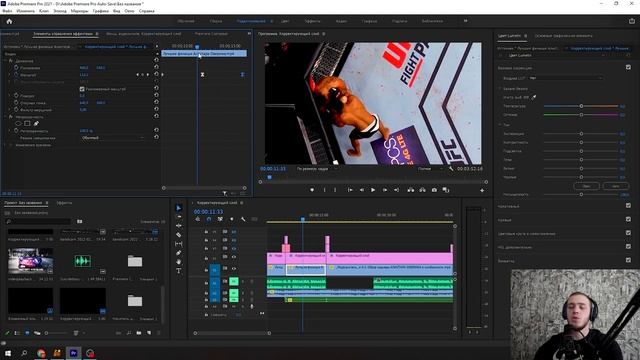Image resolution: width=640 pixels, height=360 pixels.
Task: Toggle Creative (Креативный) section checkbox
Action: 628,205
